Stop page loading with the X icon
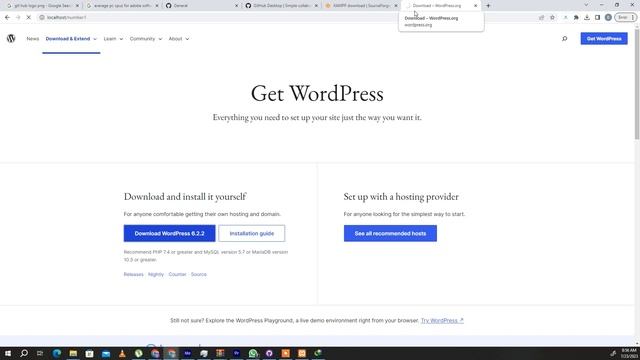This screenshot has height=360, width=640. [x=29, y=18]
